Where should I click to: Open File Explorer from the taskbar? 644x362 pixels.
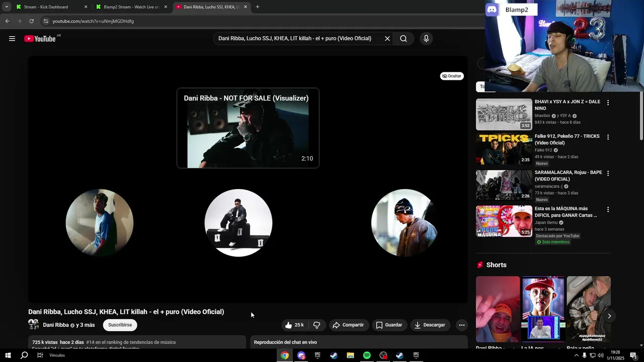pyautogui.click(x=350, y=355)
